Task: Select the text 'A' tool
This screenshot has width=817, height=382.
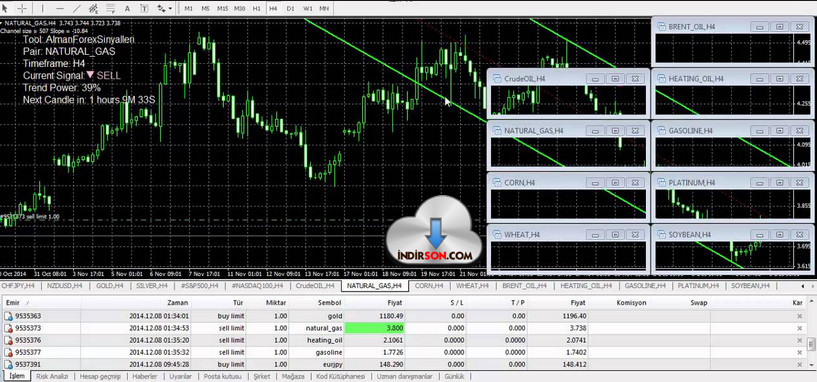Action: click(128, 8)
